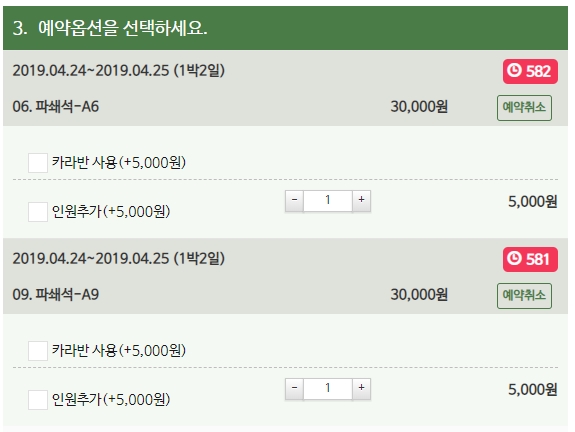
Task: Click the clock icon on the 581 timer
Action: pos(514,258)
